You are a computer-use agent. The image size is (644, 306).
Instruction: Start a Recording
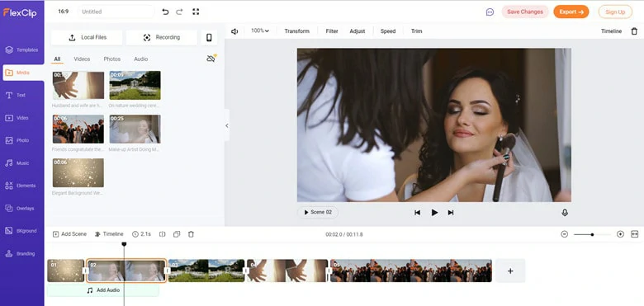[x=161, y=37]
